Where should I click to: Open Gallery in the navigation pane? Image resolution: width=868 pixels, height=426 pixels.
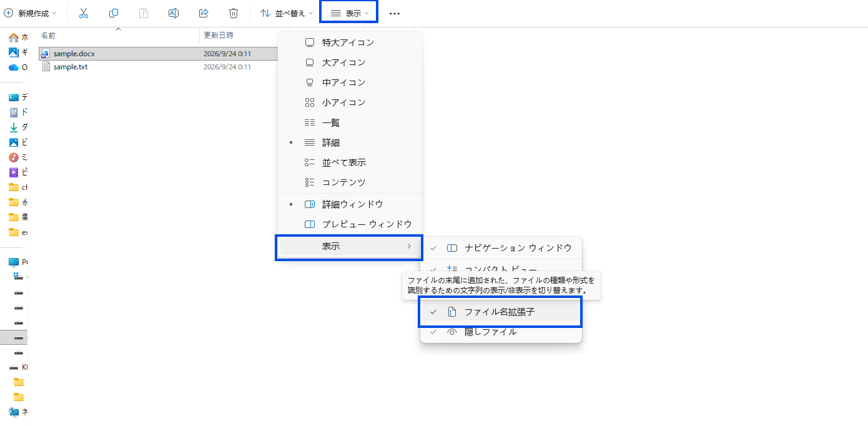(17, 52)
